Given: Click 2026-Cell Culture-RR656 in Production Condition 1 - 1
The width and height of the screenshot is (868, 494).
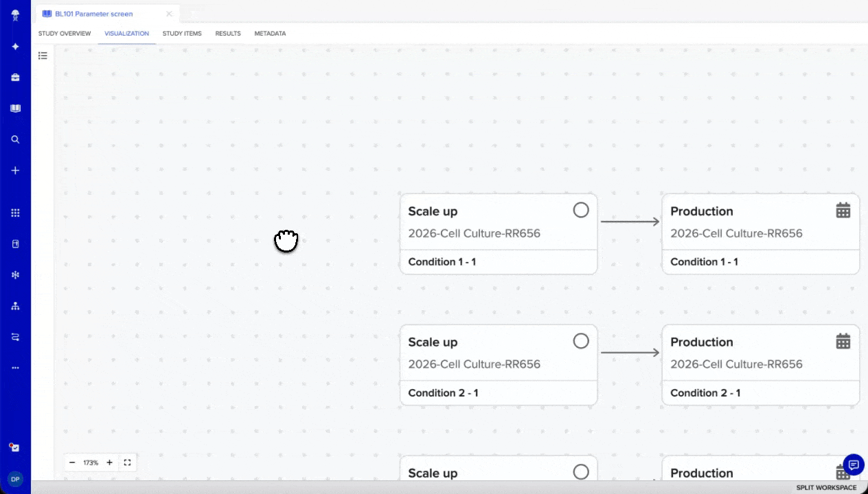Looking at the screenshot, I should 737,233.
